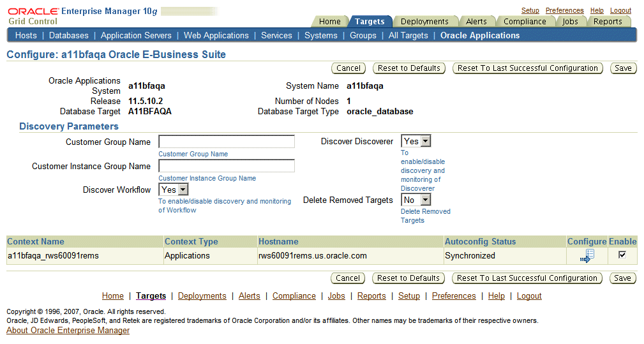Switch to the Deployments tab
This screenshot has height=344, width=644.
pos(424,21)
